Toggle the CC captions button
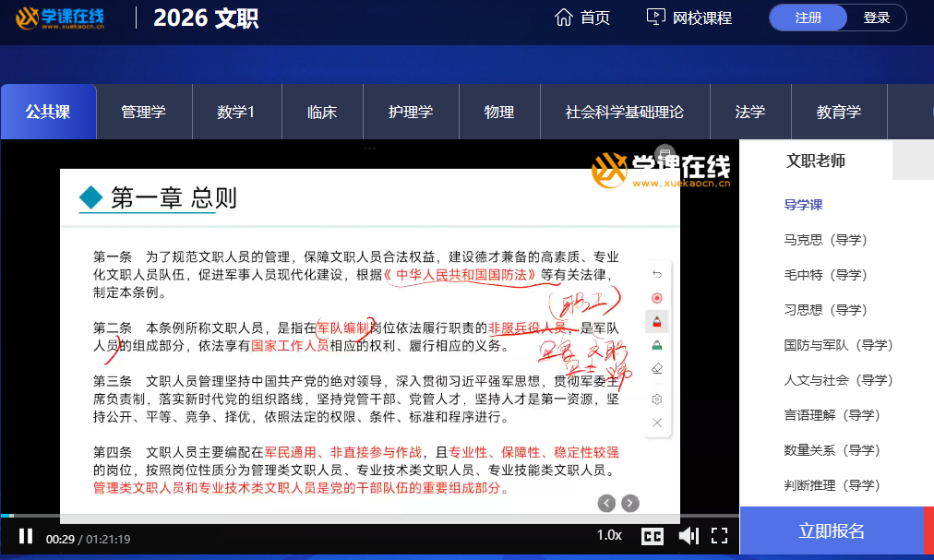Viewport: 934px width, 560px height. coord(653,537)
